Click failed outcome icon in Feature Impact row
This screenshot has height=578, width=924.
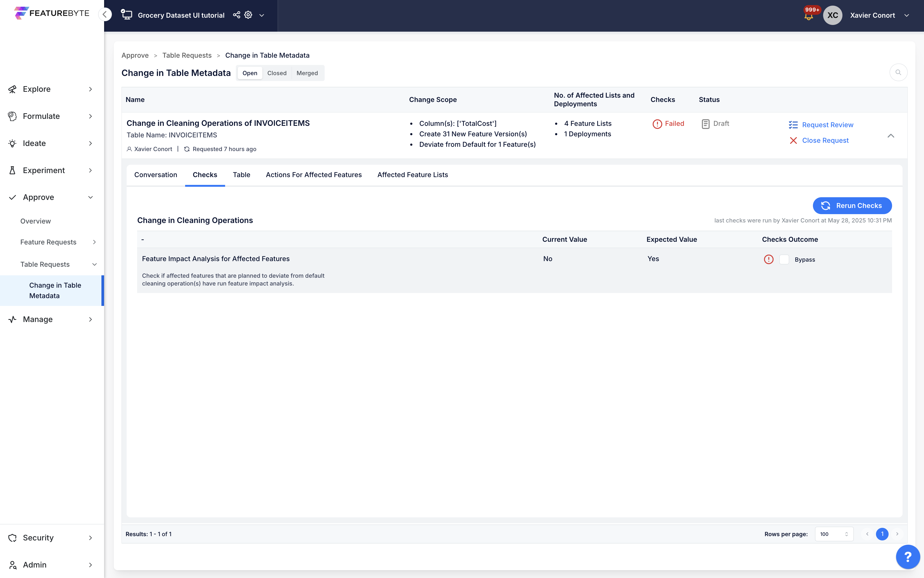(768, 259)
